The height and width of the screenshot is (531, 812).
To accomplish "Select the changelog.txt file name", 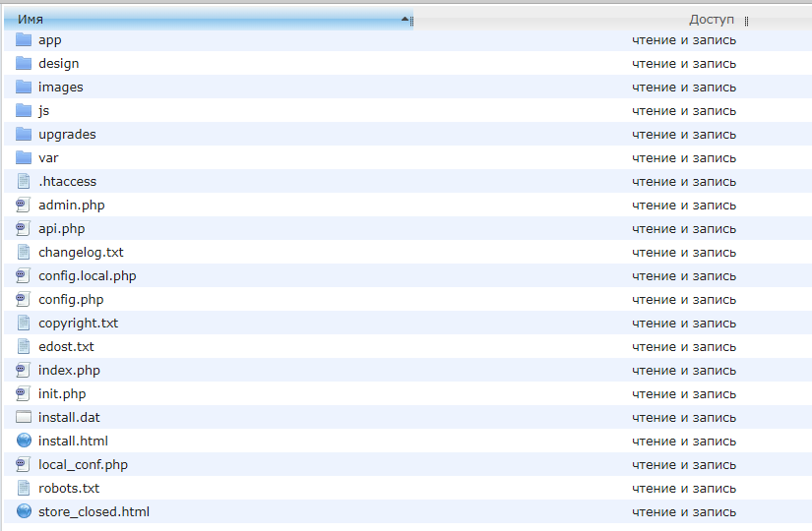I will tap(81, 253).
